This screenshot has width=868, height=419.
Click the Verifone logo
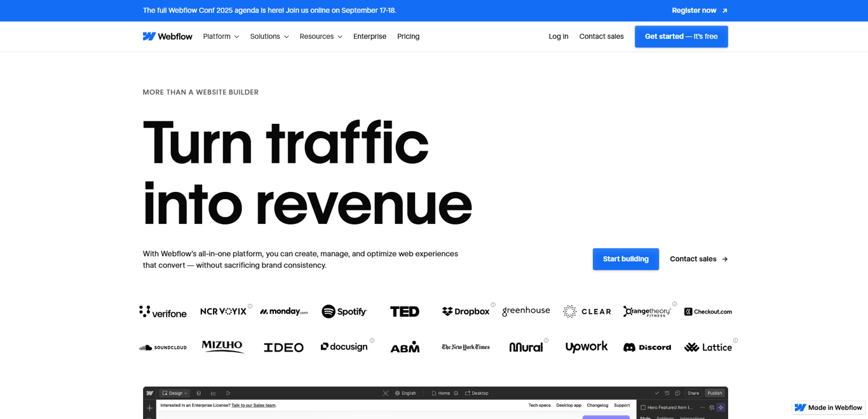[163, 312]
